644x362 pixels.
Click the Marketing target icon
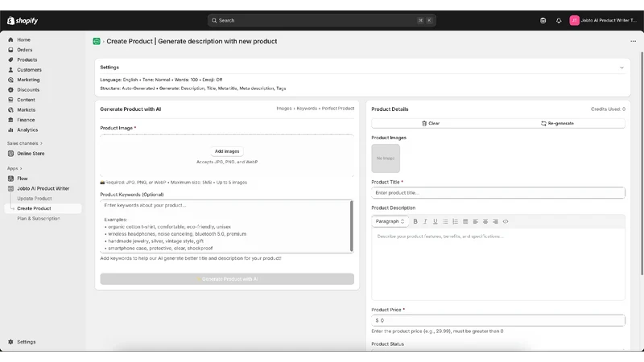tap(10, 80)
